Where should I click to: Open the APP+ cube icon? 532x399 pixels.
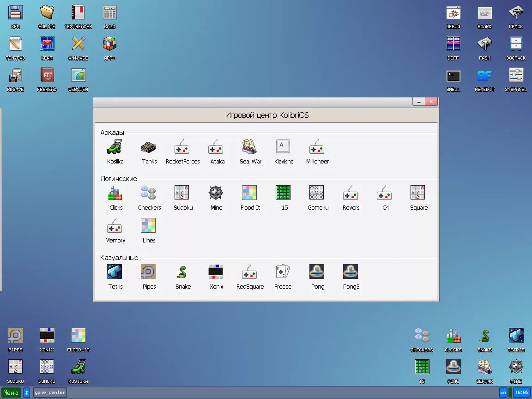(x=109, y=48)
